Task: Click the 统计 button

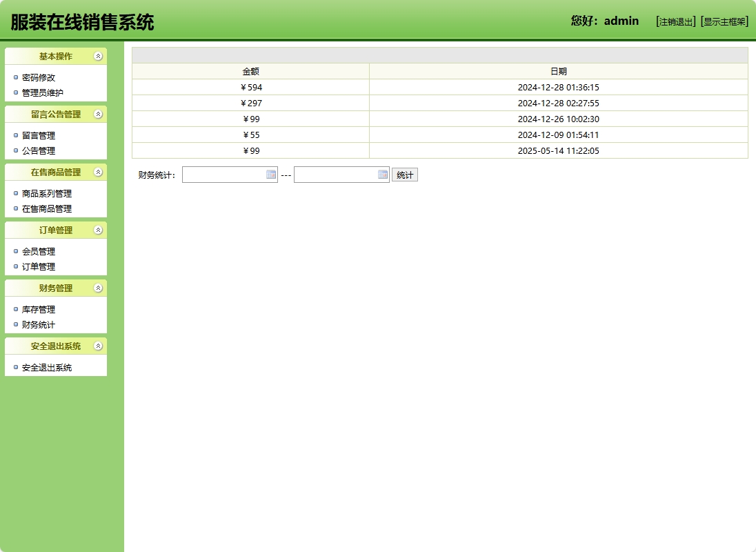Action: (405, 175)
